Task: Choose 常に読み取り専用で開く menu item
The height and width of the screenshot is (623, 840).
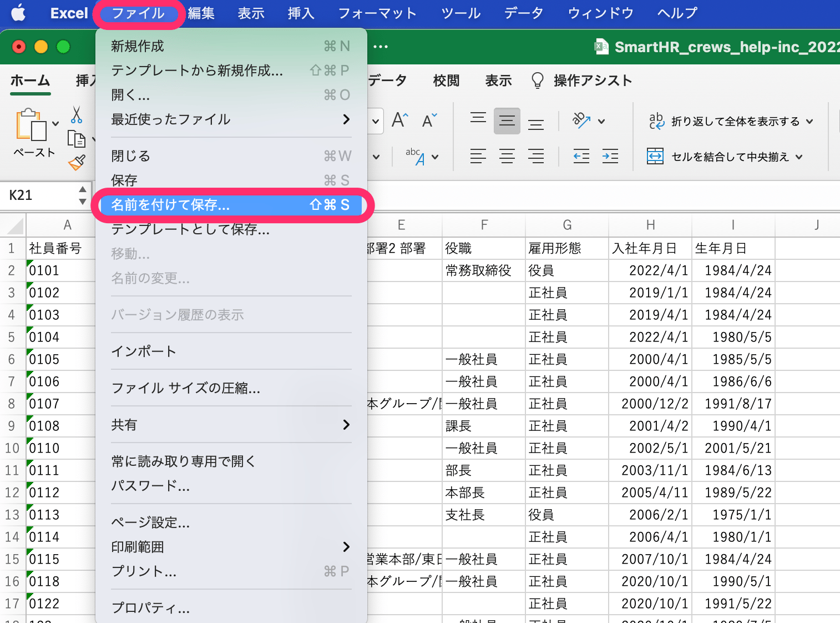Action: 231,461
